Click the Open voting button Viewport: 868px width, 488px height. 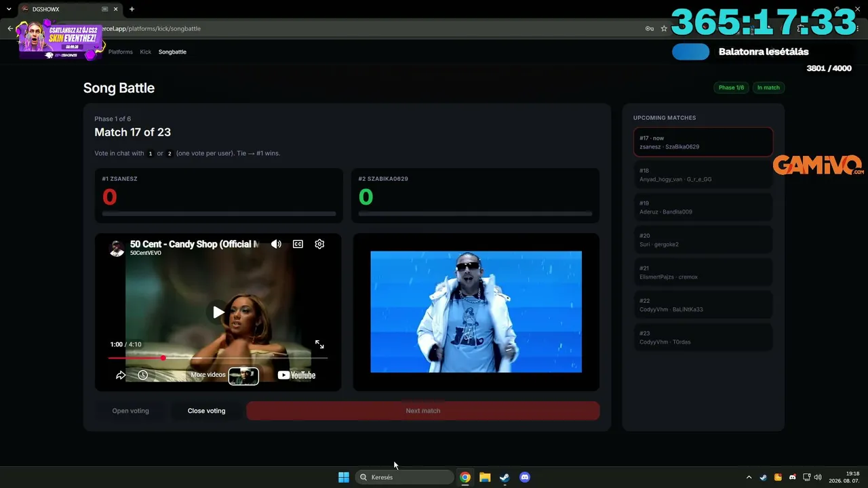click(x=130, y=411)
